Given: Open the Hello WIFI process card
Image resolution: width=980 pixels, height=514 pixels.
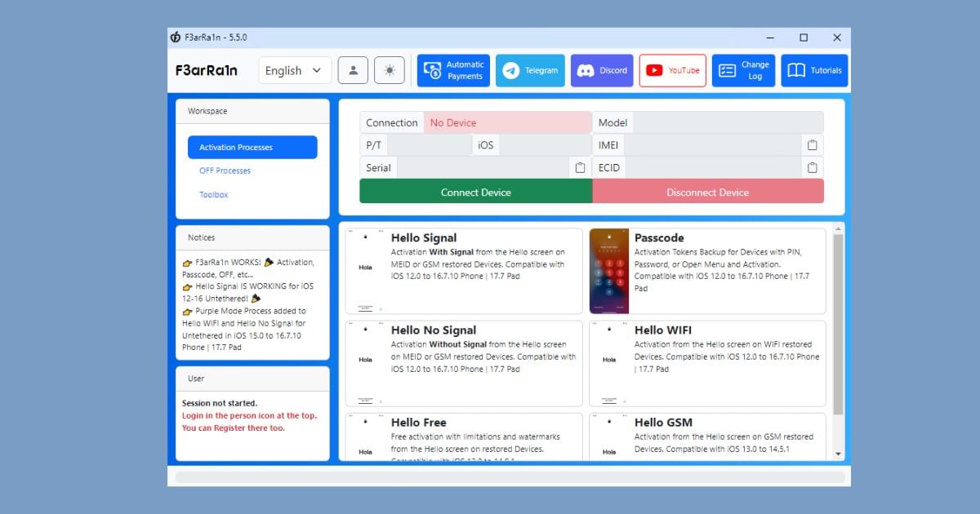Looking at the screenshot, I should click(707, 363).
